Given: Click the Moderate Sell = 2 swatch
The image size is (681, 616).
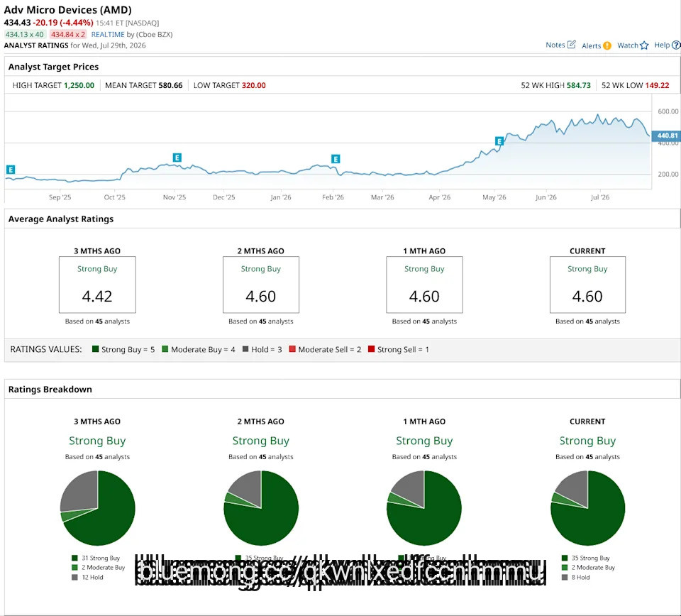Looking at the screenshot, I should tap(292, 349).
